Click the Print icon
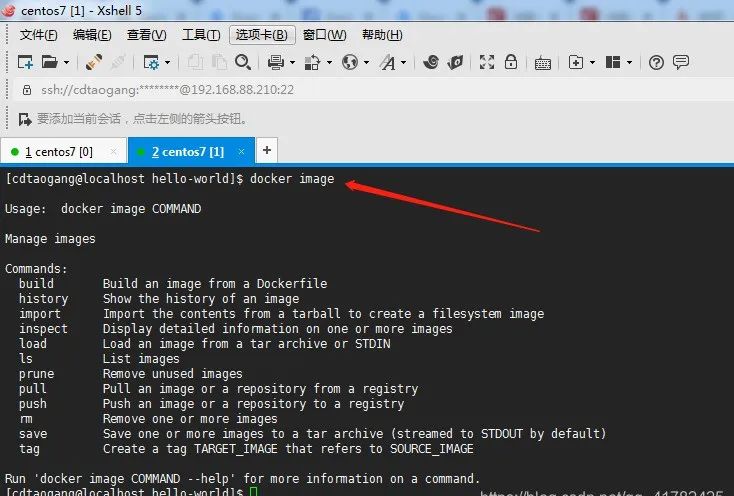 click(276, 62)
